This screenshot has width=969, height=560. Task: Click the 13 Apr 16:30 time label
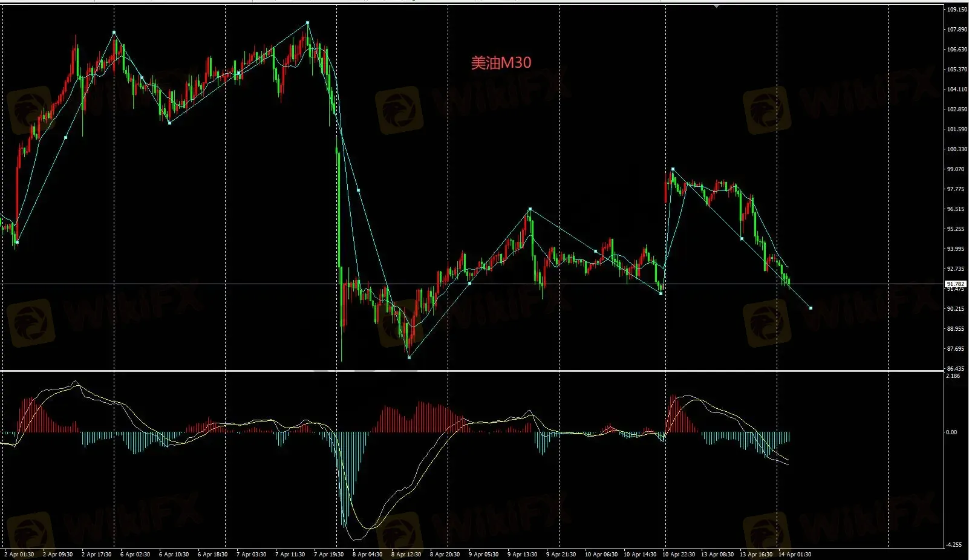(x=756, y=555)
